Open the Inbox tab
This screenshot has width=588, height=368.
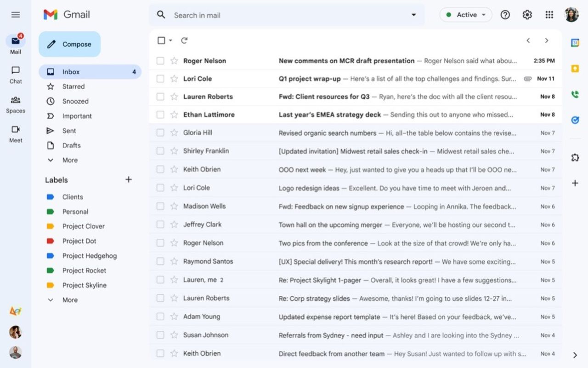(x=71, y=72)
